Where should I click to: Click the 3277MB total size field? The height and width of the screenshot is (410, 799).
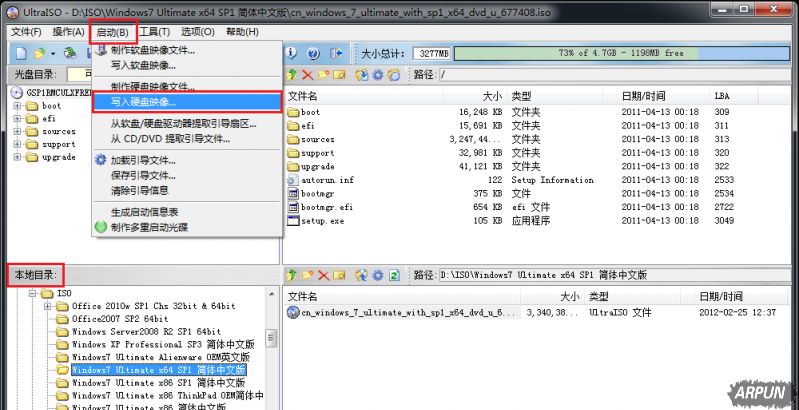432,53
